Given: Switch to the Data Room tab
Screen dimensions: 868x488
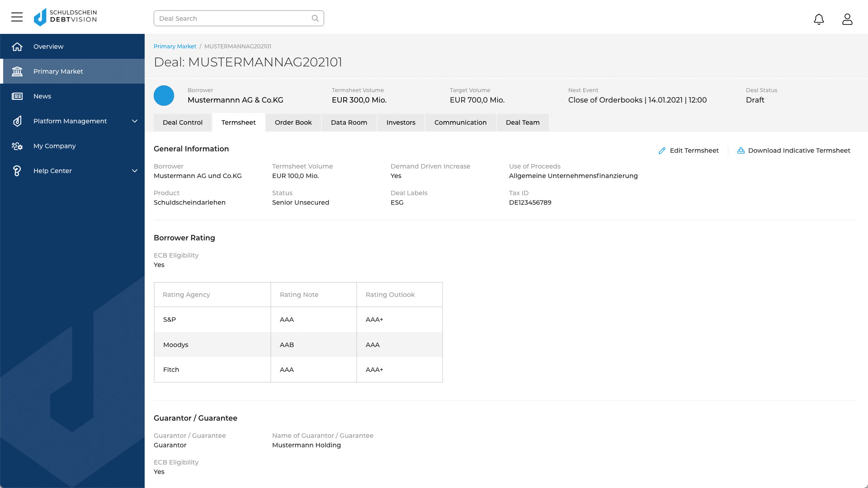Looking at the screenshot, I should (349, 122).
